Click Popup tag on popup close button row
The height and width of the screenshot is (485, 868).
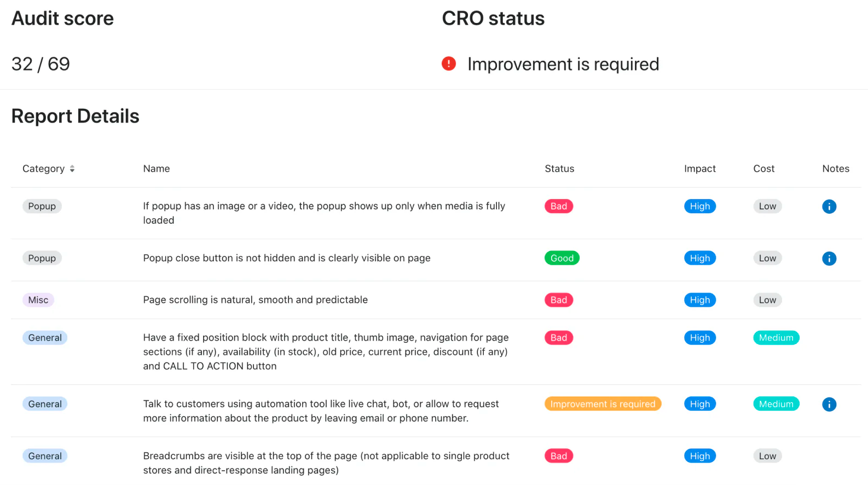(42, 258)
